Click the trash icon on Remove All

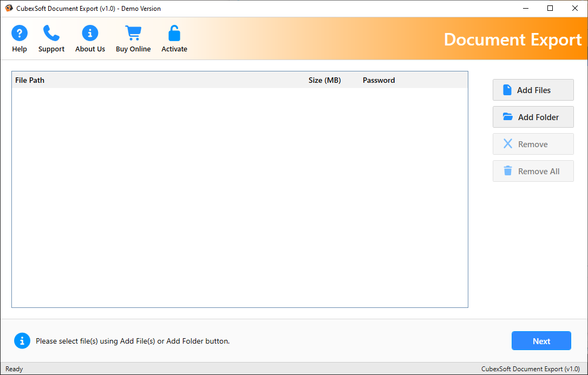(508, 171)
